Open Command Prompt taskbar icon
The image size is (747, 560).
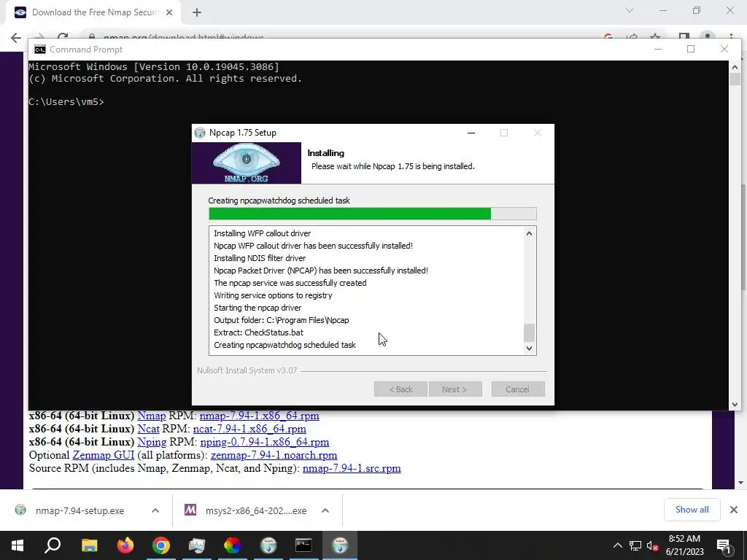coord(303,545)
